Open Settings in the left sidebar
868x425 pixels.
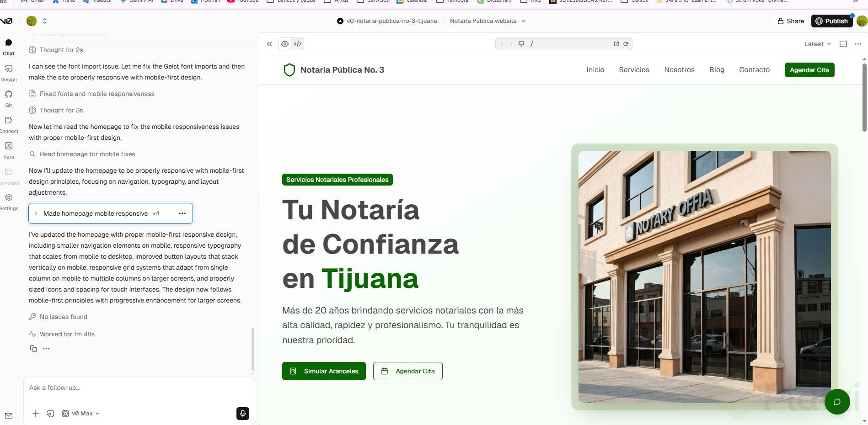9,202
